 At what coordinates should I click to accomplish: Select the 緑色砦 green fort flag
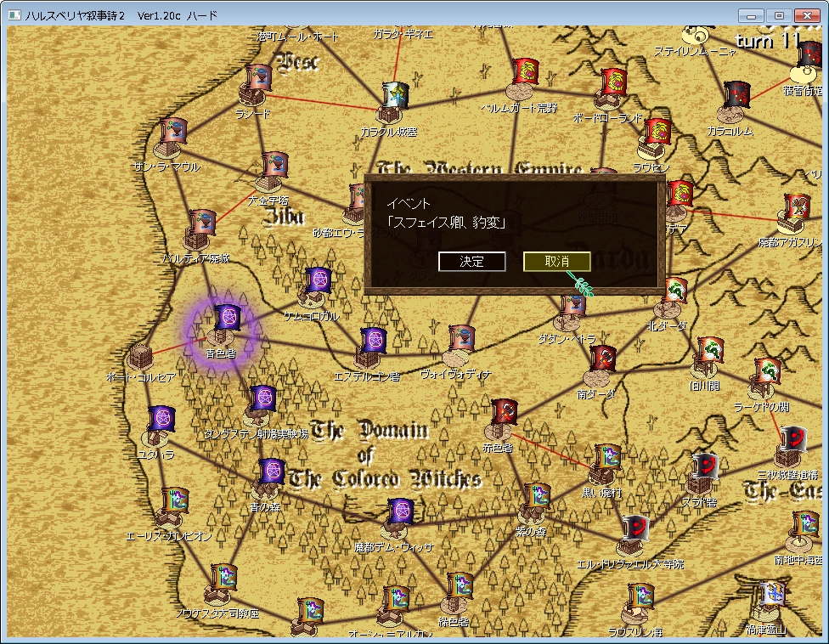click(x=460, y=587)
